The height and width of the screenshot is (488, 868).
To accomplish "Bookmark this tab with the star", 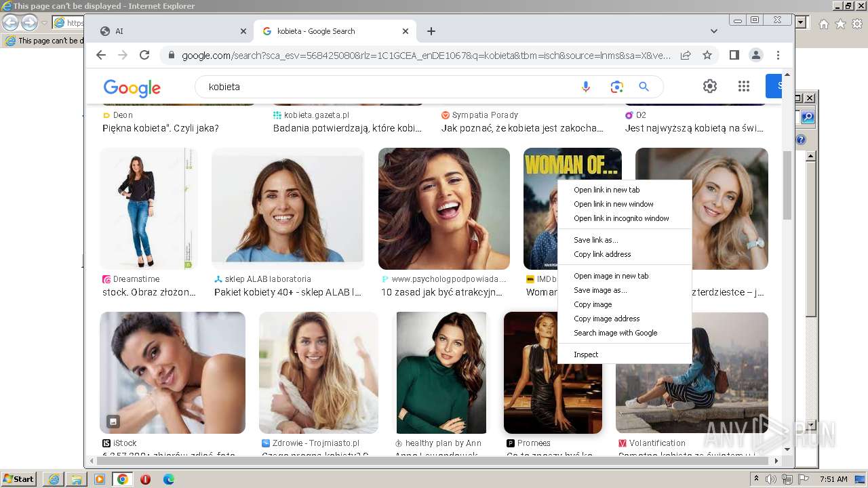I will click(707, 55).
